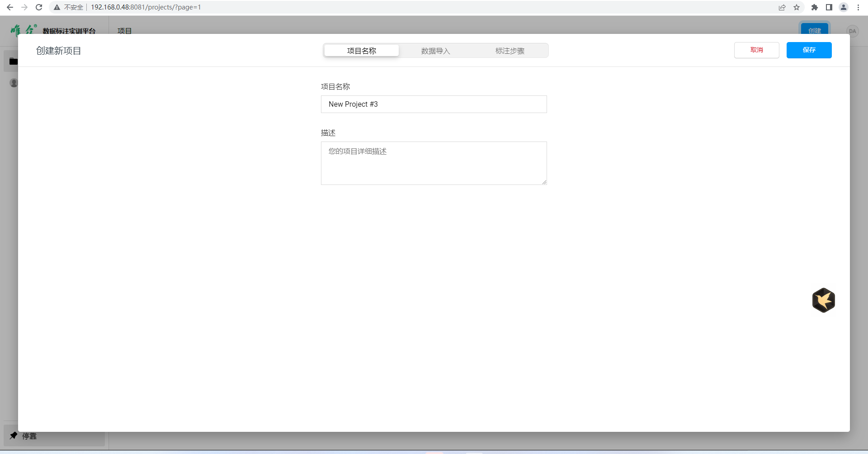Screen dimensions: 868x454
Task: Click into the 描述 description textarea
Action: 434,163
